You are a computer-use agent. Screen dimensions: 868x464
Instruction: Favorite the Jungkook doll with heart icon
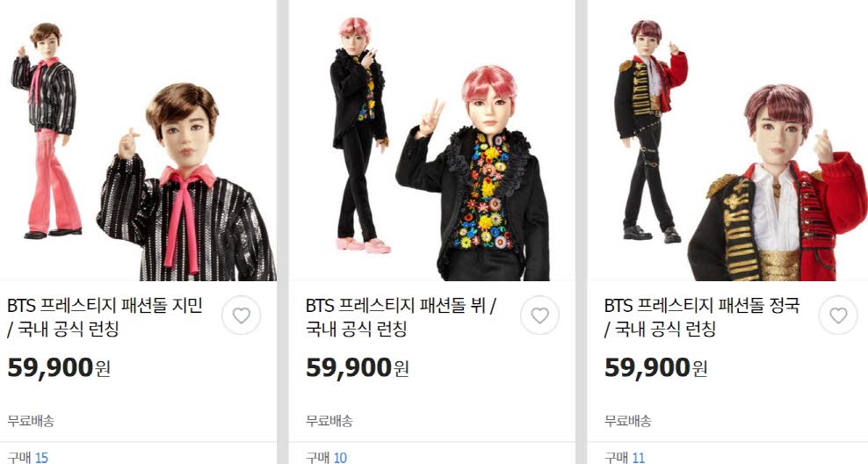(x=838, y=315)
